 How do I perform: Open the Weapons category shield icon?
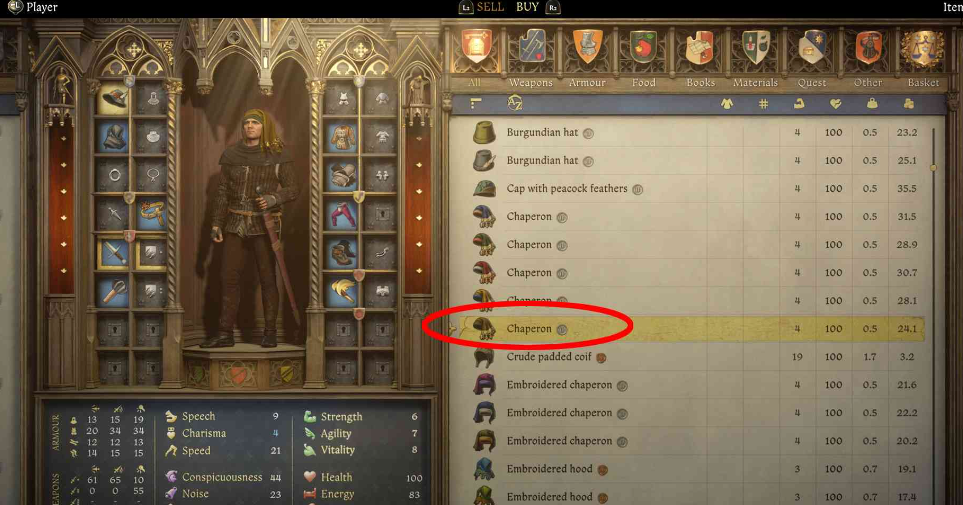tap(532, 47)
